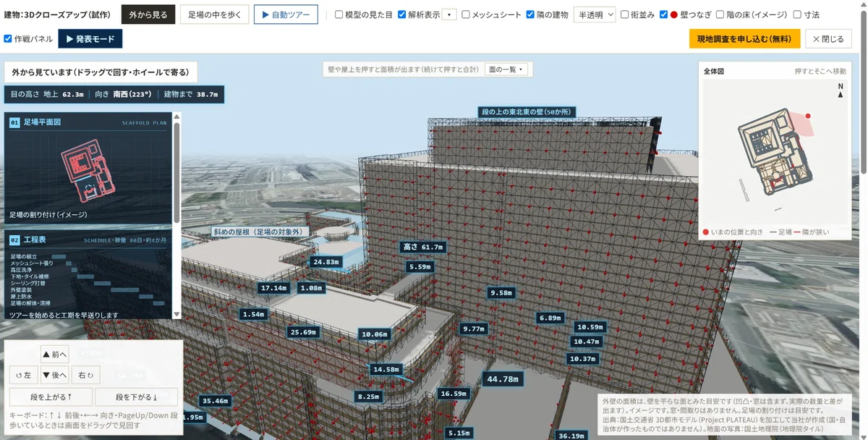This screenshot has width=868, height=440.
Task: Rotate left with the 左 button
Action: click(x=23, y=375)
